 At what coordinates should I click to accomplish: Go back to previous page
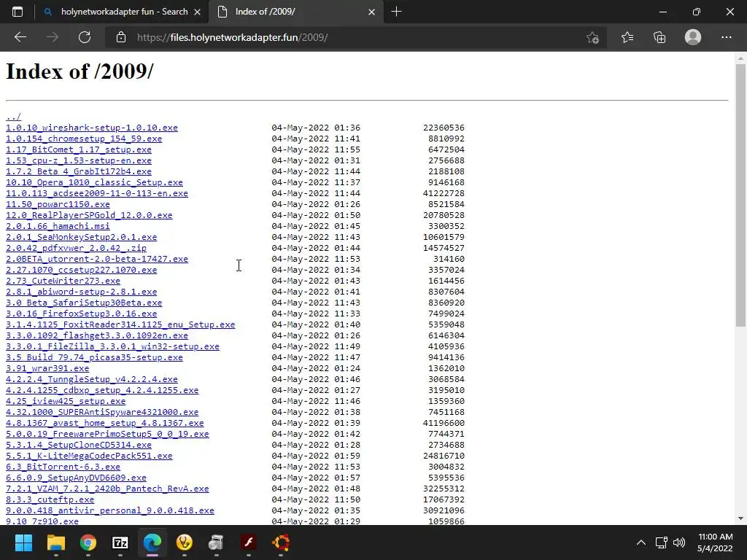click(x=20, y=37)
